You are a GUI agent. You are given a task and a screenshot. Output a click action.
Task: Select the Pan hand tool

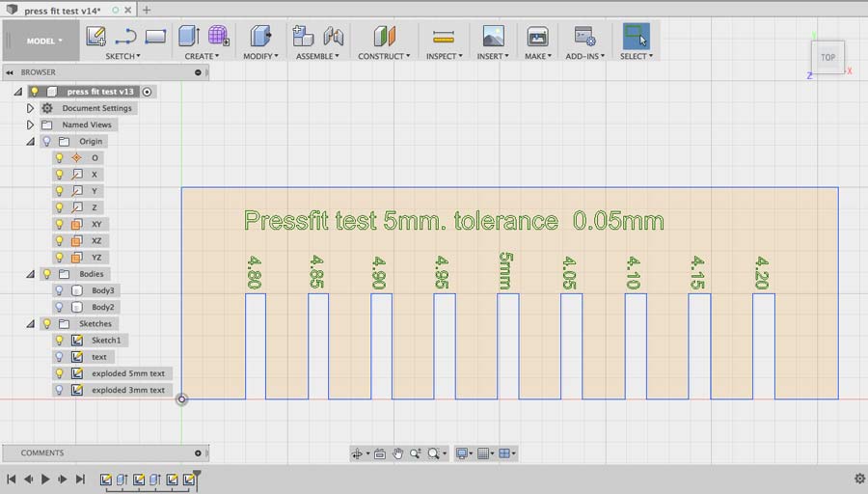click(397, 453)
